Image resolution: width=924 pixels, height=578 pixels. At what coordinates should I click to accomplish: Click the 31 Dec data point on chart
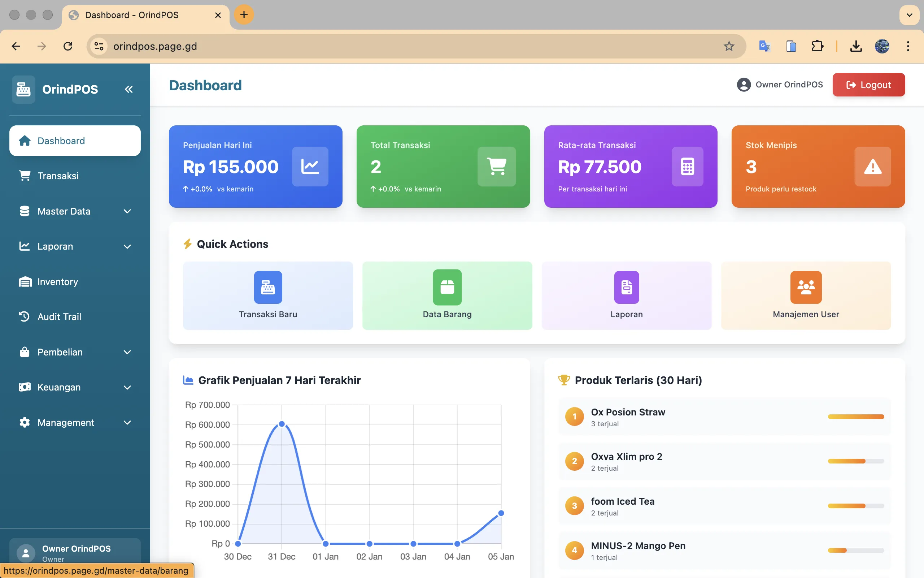(282, 424)
